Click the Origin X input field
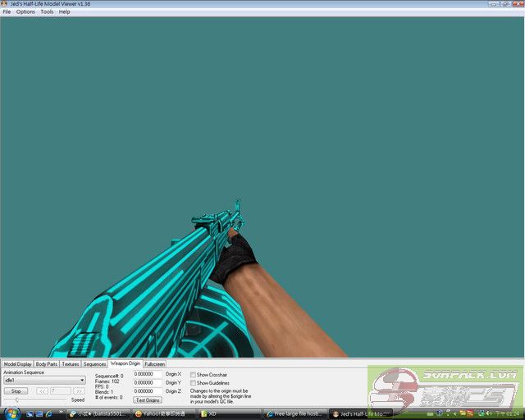The height and width of the screenshot is (420, 525). [x=148, y=374]
